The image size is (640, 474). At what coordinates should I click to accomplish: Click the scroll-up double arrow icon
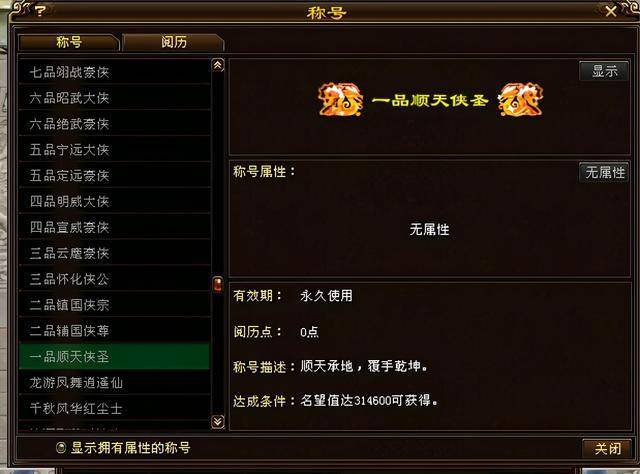tap(218, 65)
